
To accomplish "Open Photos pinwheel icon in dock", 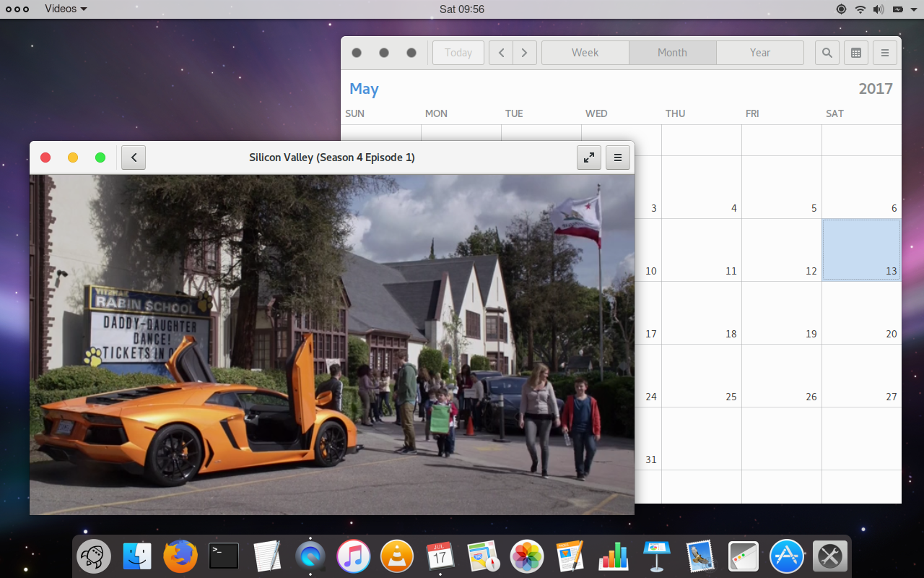I will pos(527,556).
